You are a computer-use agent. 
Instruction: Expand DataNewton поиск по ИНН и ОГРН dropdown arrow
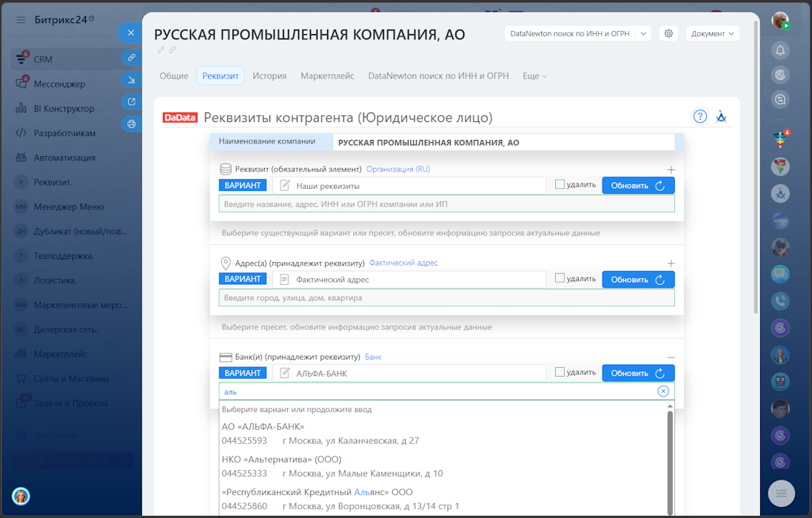click(x=643, y=33)
